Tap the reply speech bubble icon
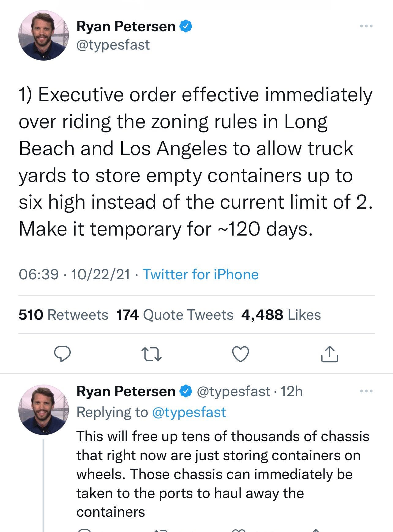Screen dimensions: 393x532 pyautogui.click(x=63, y=354)
